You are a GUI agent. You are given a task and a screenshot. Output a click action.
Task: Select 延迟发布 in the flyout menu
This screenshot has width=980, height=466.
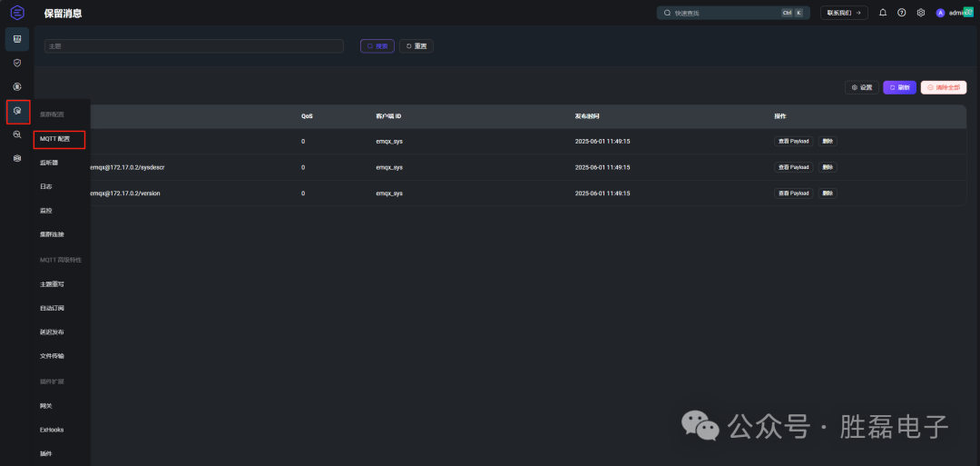tap(52, 332)
